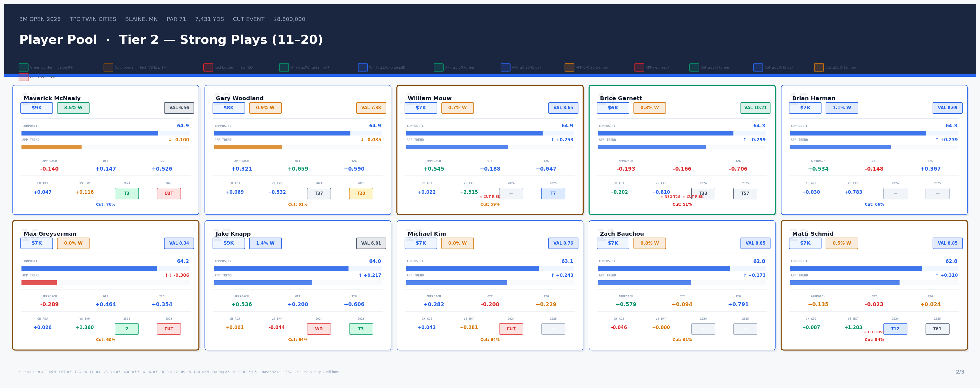Click the 'Cut: 76%' text
The image size is (980, 388).
point(106,204)
